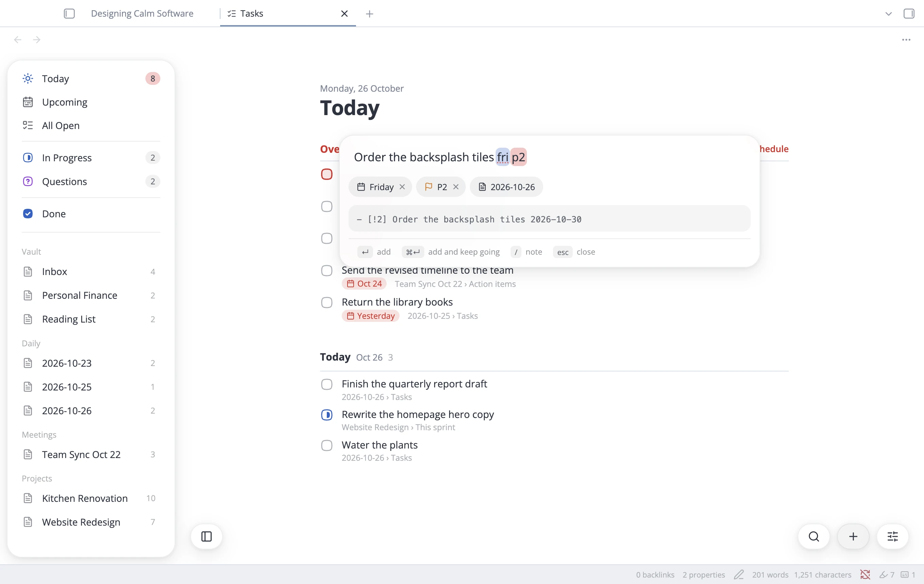
Task: Open daily note 2026-10-23
Action: pos(91,363)
